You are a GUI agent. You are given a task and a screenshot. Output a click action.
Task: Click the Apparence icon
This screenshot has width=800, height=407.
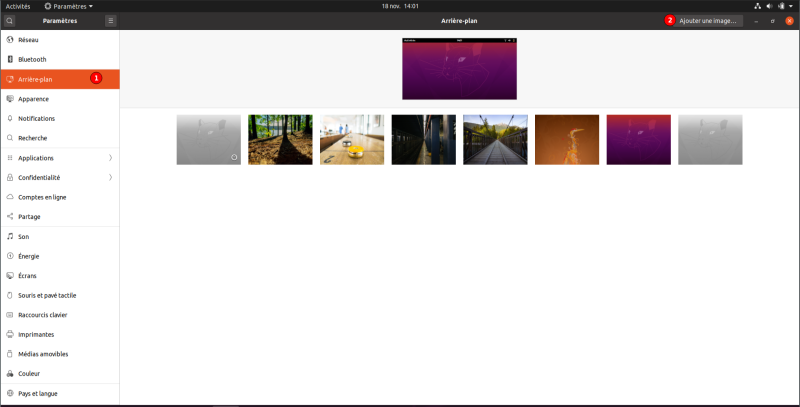10,99
